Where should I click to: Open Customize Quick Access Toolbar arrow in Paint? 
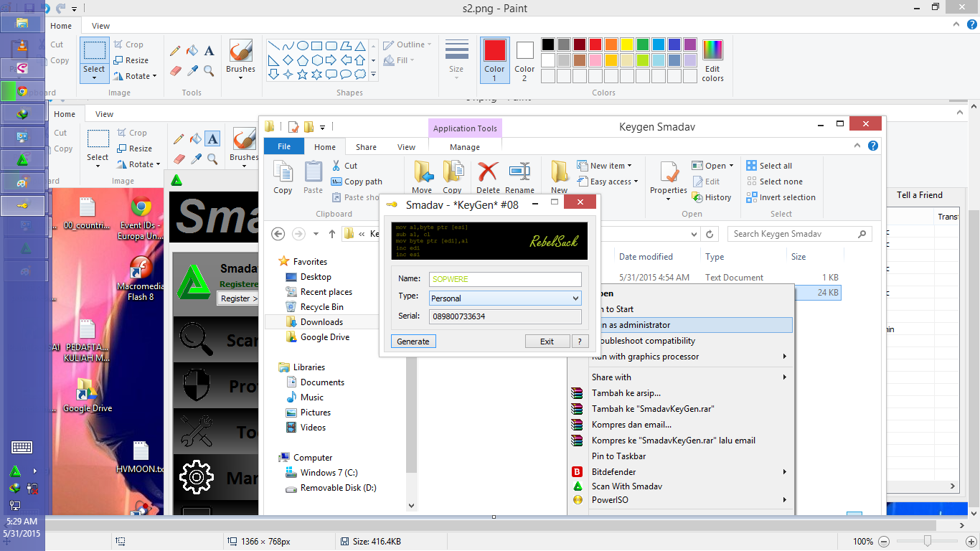coord(74,9)
